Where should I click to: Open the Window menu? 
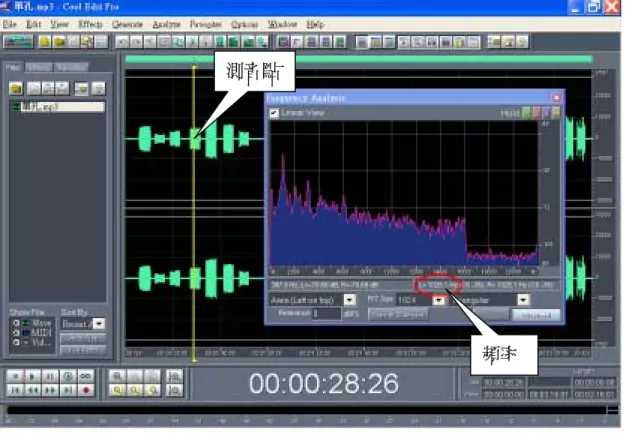click(282, 24)
